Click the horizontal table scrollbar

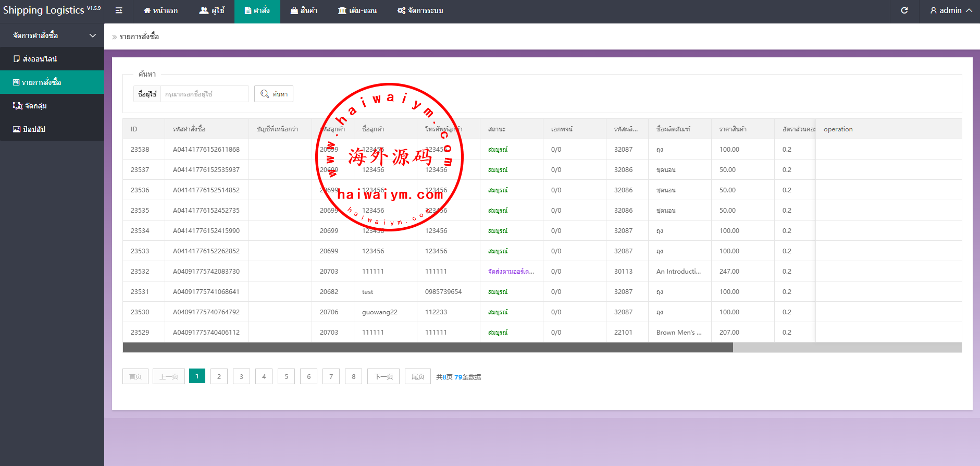coord(427,348)
